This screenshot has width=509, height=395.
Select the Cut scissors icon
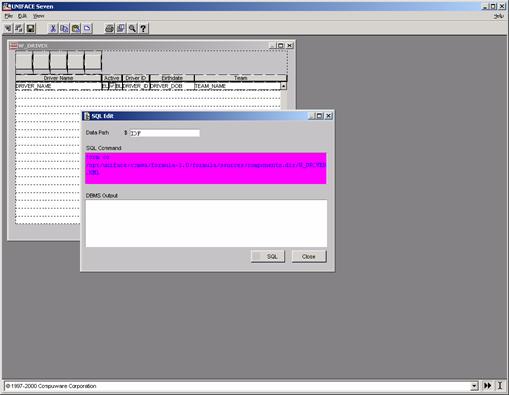click(52, 28)
